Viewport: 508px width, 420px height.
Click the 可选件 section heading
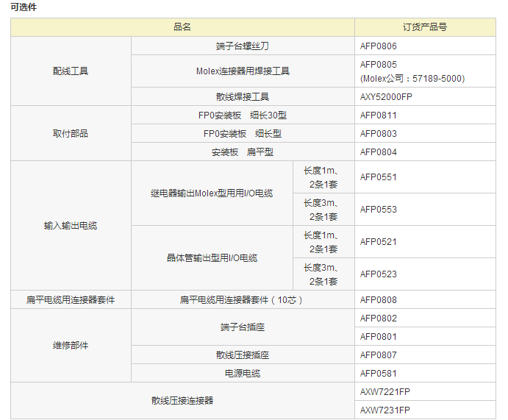coord(24,7)
